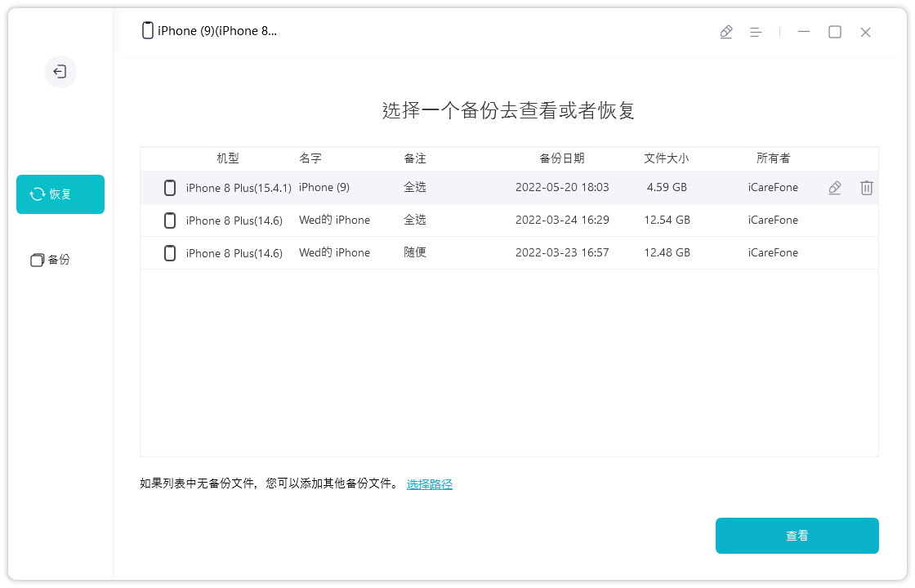Click the exit/back arrow in sidebar

tap(60, 72)
